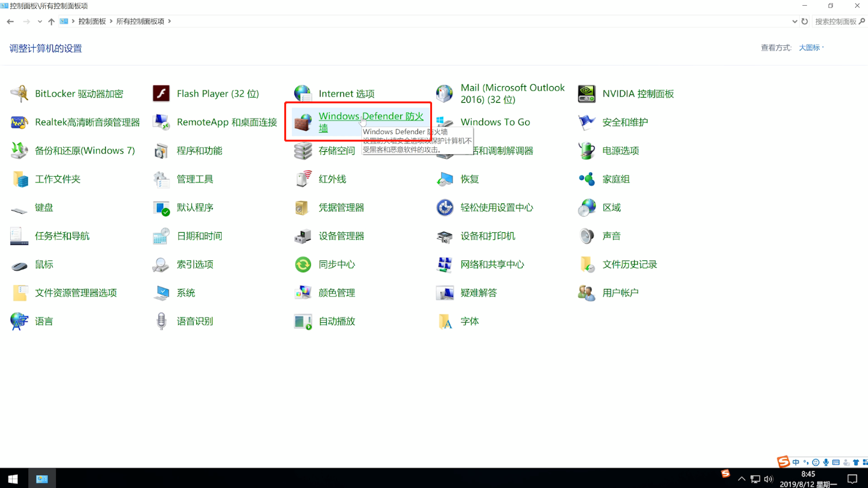
Task: Open the 疑难解答 icon
Action: point(445,293)
